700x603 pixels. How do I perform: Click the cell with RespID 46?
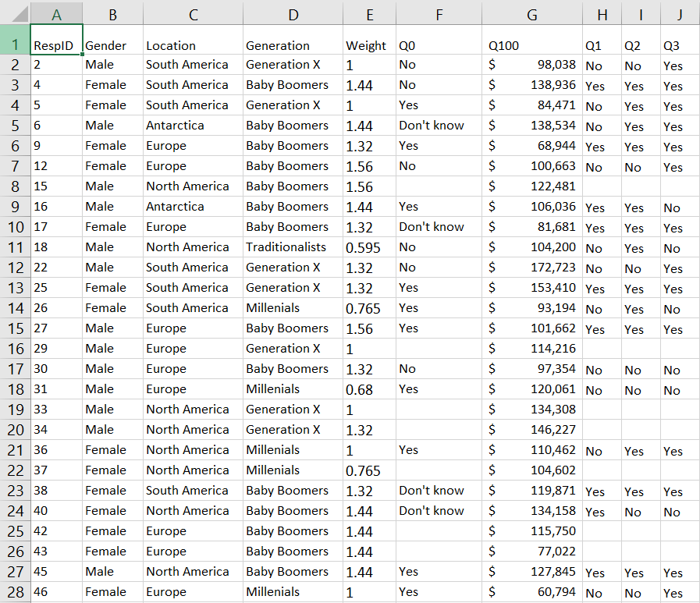coord(56,592)
